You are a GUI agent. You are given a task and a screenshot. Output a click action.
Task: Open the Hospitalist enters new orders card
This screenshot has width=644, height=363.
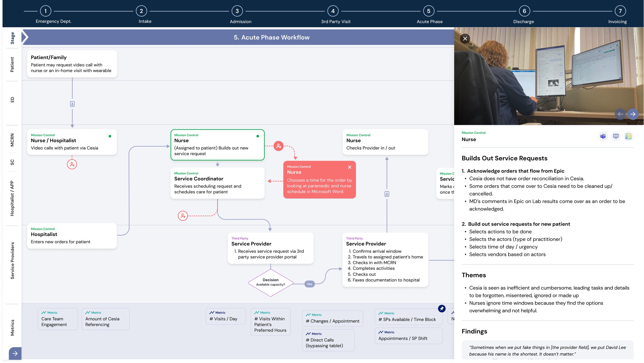coord(72,236)
